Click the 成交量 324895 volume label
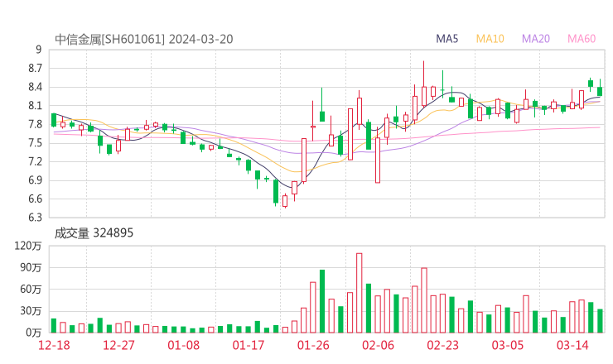Image resolution: width=613 pixels, height=364 pixels. click(94, 233)
